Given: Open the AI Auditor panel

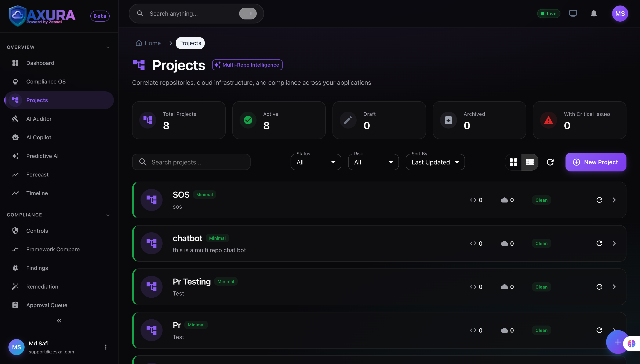Looking at the screenshot, I should pyautogui.click(x=39, y=119).
